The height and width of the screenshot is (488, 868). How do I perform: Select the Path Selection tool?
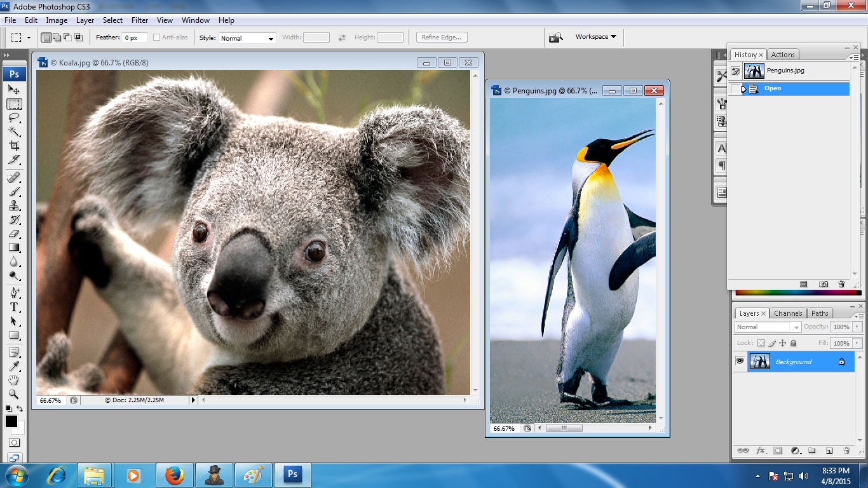pyautogui.click(x=14, y=321)
